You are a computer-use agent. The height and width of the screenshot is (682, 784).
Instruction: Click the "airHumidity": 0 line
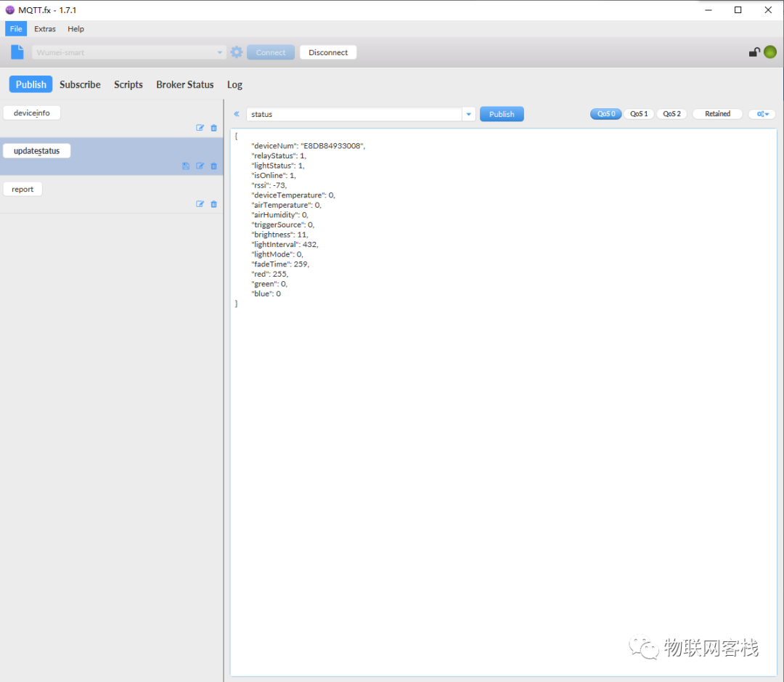279,215
